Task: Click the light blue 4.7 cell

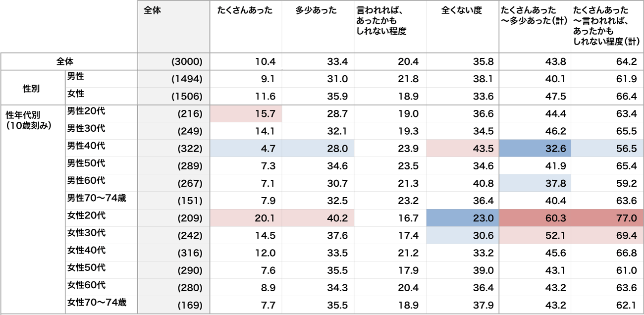Action: (x=246, y=149)
